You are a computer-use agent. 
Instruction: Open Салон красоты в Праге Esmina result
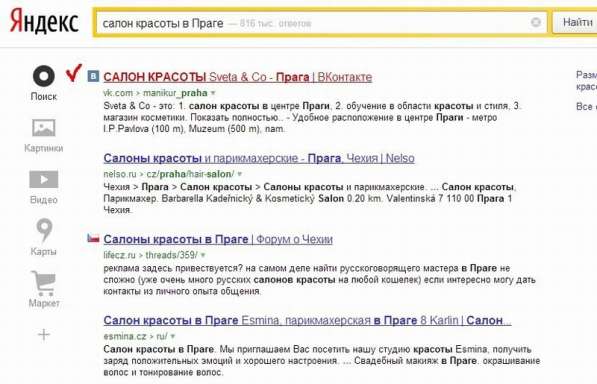point(307,320)
